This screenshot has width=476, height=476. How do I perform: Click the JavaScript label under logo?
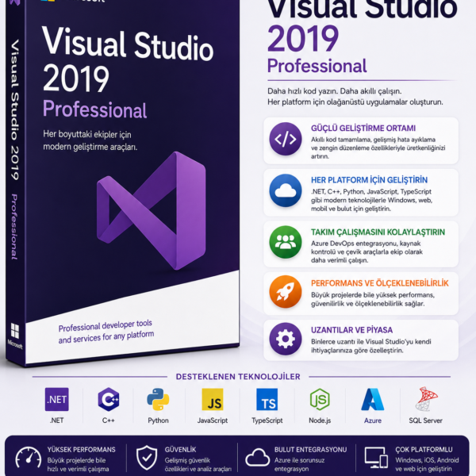[213, 420]
